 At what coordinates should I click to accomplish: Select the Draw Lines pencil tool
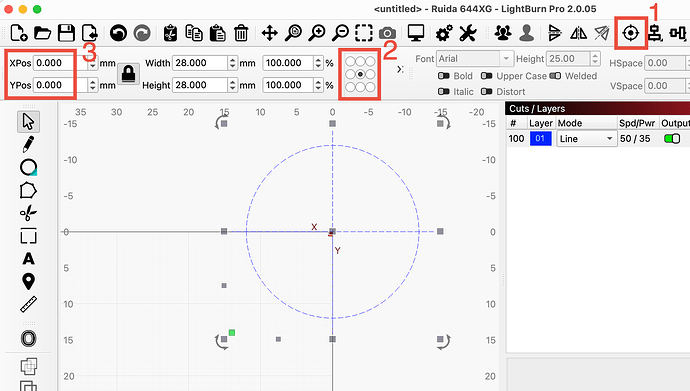click(x=29, y=144)
